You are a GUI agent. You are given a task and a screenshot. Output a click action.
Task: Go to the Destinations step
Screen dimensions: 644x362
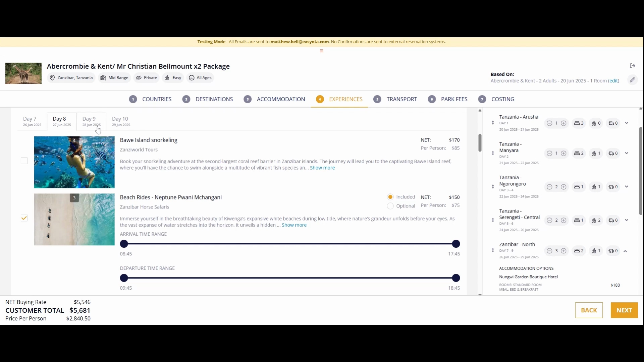point(208,99)
